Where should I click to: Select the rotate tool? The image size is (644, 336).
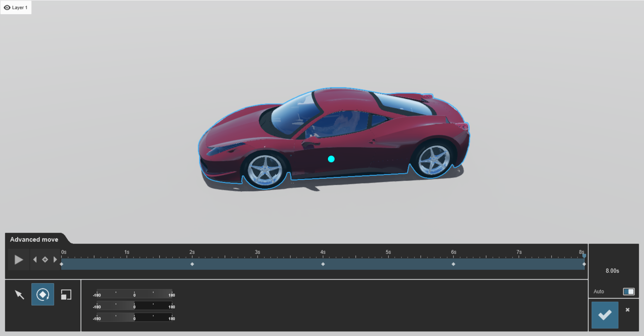[x=43, y=294]
